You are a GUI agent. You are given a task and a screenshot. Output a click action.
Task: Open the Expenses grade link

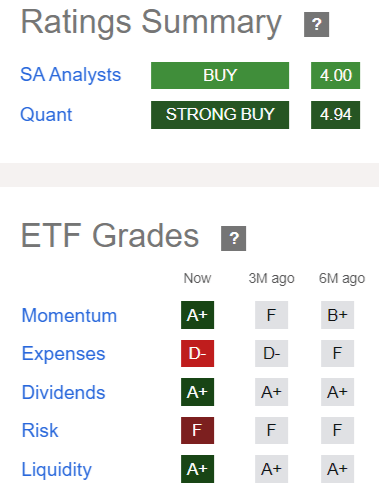(x=63, y=354)
